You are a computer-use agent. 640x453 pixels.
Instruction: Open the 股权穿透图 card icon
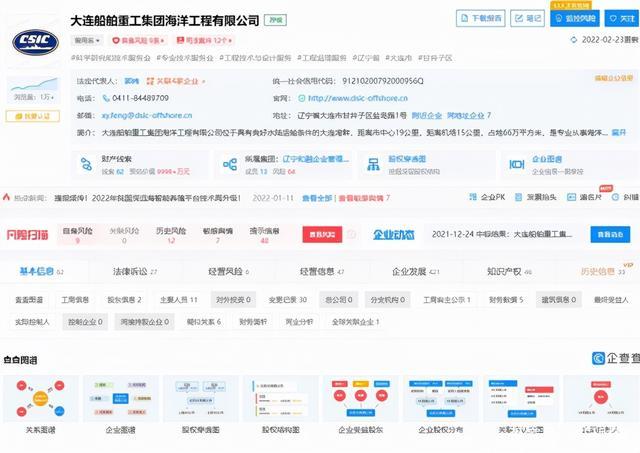(373, 164)
